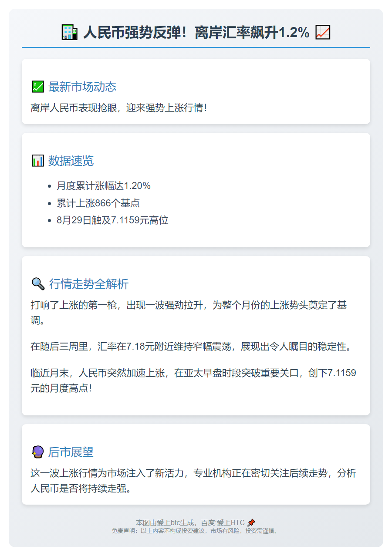Click the 行情走势全解析 heading

coord(90,284)
